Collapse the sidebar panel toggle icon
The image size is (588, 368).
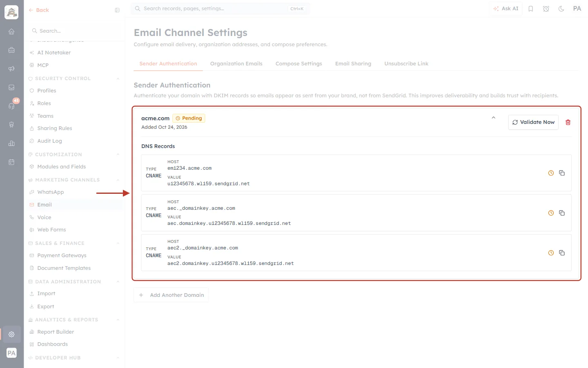pos(117,10)
